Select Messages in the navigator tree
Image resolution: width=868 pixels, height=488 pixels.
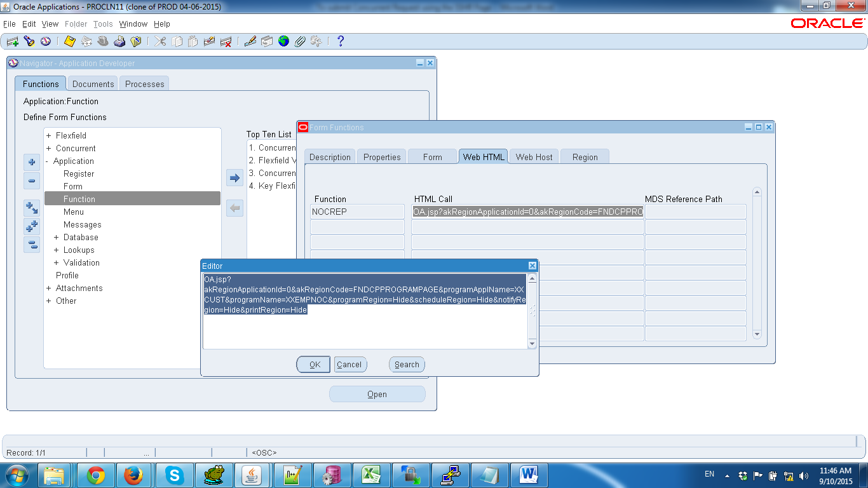(x=83, y=224)
